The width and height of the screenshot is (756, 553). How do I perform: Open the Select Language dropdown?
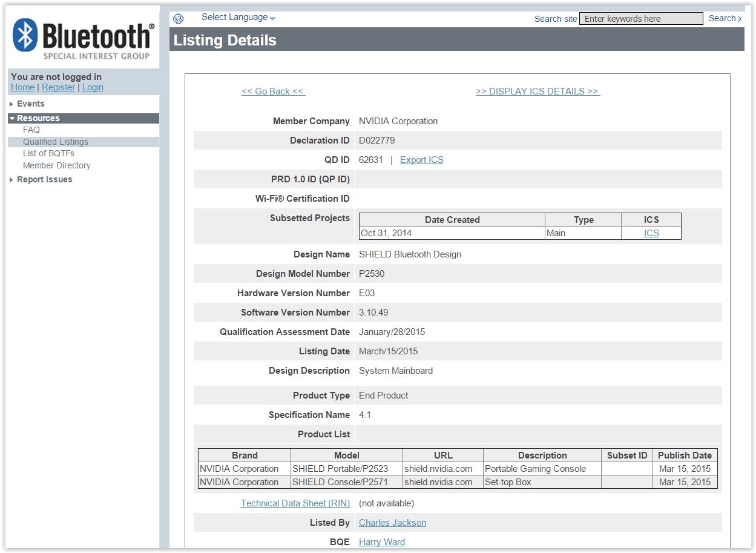pyautogui.click(x=238, y=18)
